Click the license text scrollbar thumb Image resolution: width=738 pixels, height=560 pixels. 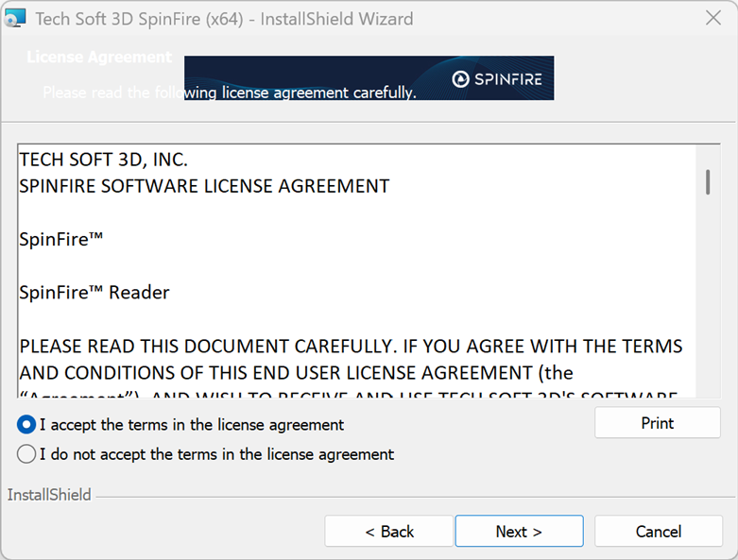point(708,181)
